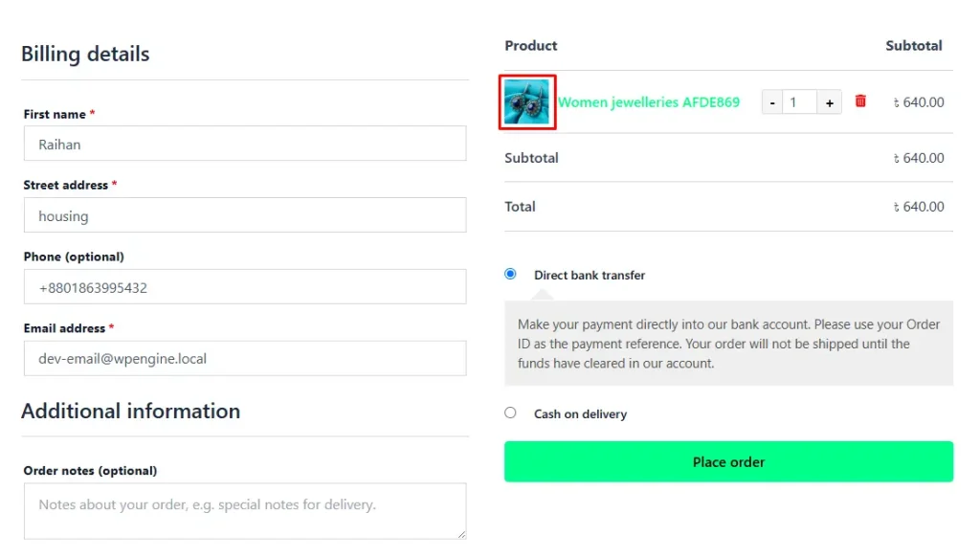Focus the First name field

pos(245,144)
